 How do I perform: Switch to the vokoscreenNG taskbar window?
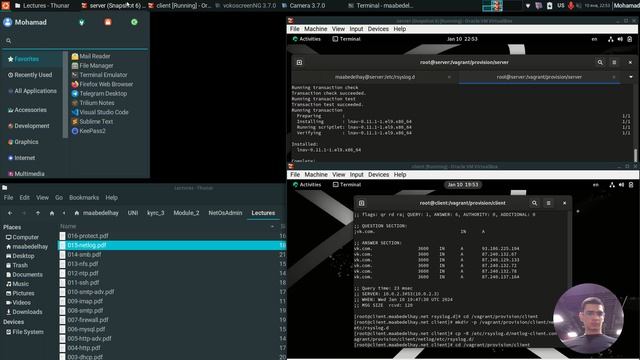pos(246,6)
